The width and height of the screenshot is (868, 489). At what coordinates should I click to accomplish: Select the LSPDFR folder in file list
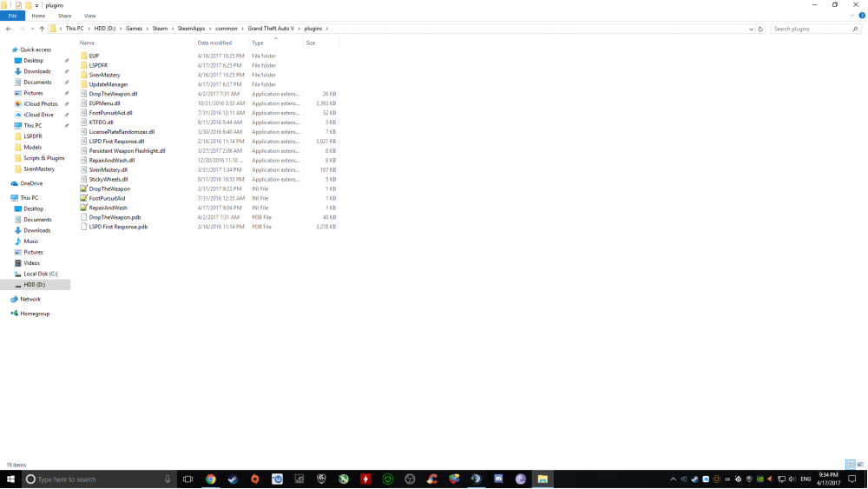98,65
